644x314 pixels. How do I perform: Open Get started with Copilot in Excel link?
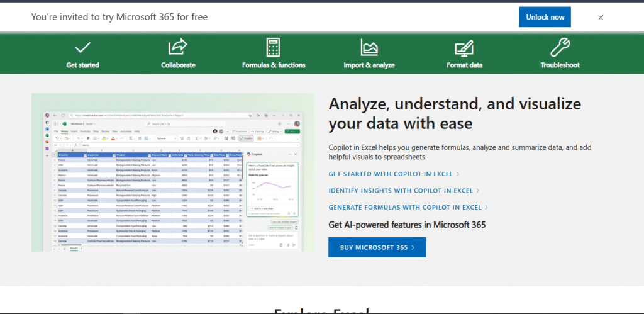[390, 174]
